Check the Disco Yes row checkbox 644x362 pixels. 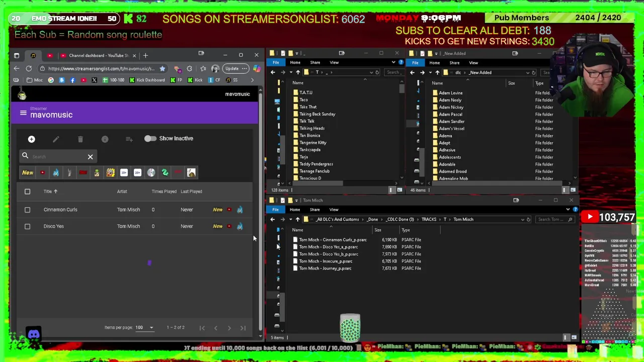point(28,226)
